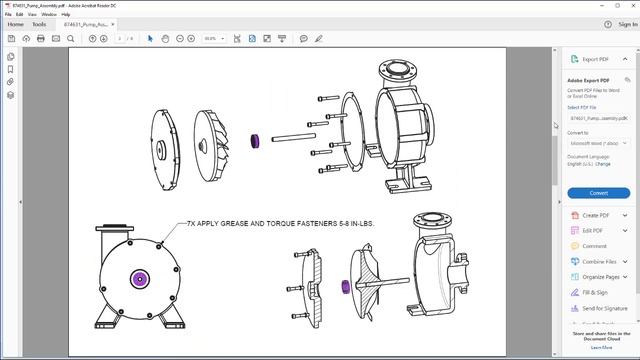Switch to full screen mode icon
The width and height of the screenshot is (640, 360).
[x=267, y=39]
